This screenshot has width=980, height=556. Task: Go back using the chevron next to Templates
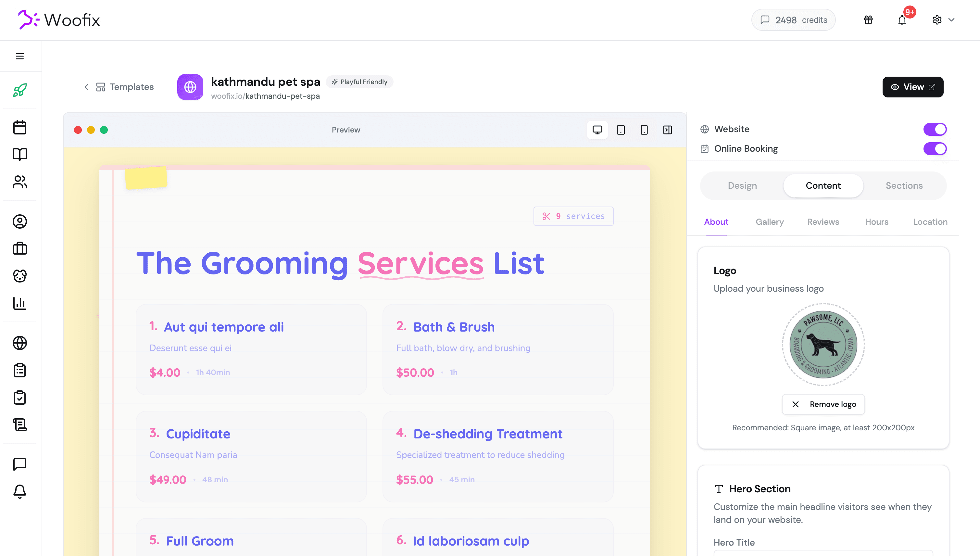click(x=86, y=87)
